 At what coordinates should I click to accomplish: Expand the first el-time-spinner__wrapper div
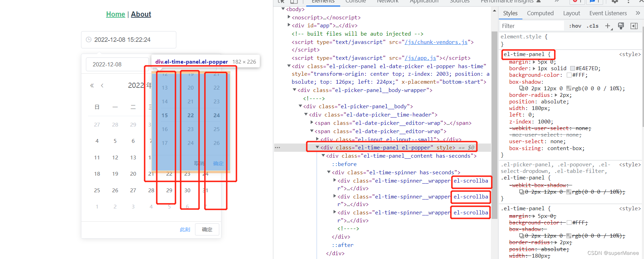tap(335, 180)
